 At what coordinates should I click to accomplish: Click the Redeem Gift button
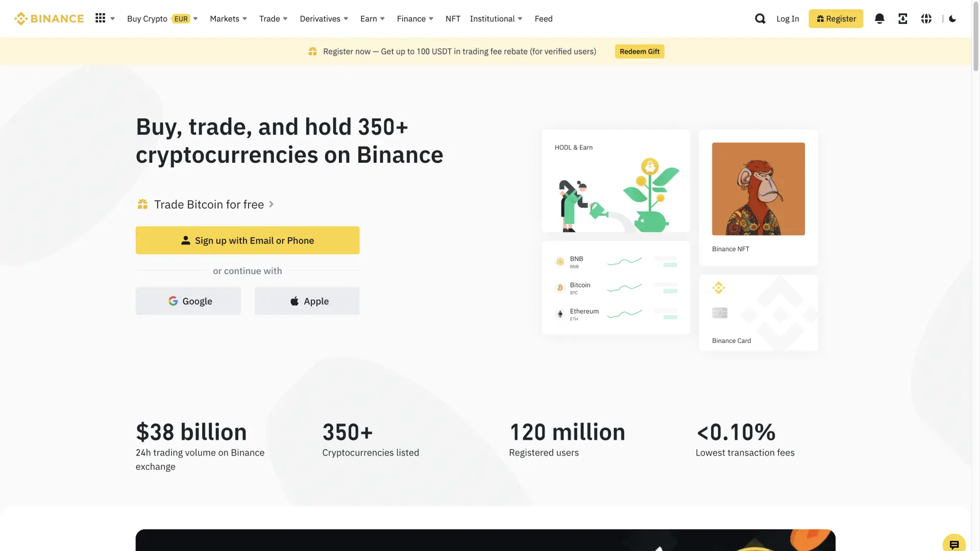coord(640,51)
